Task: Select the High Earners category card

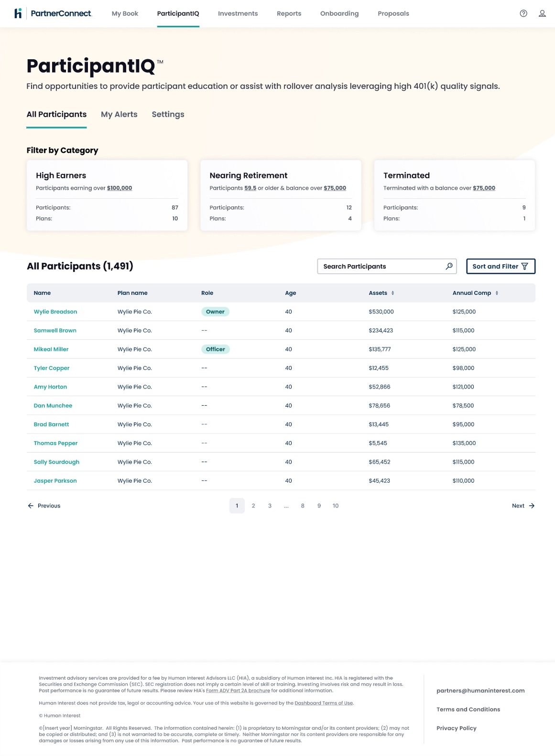Action: 107,195
